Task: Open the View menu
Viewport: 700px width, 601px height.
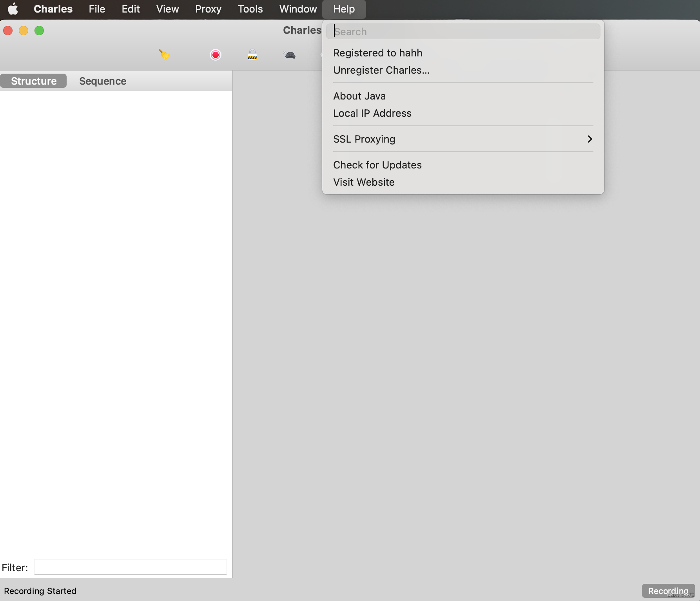Action: coord(167,9)
